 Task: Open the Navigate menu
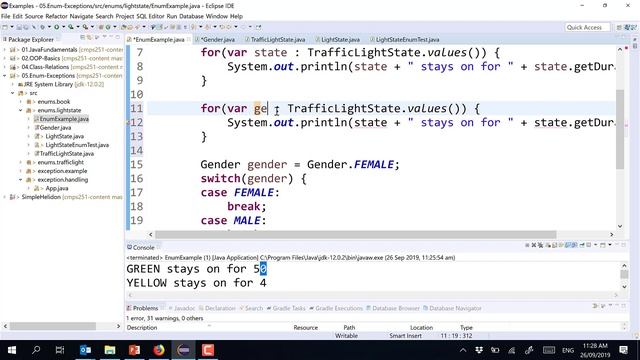click(x=81, y=16)
